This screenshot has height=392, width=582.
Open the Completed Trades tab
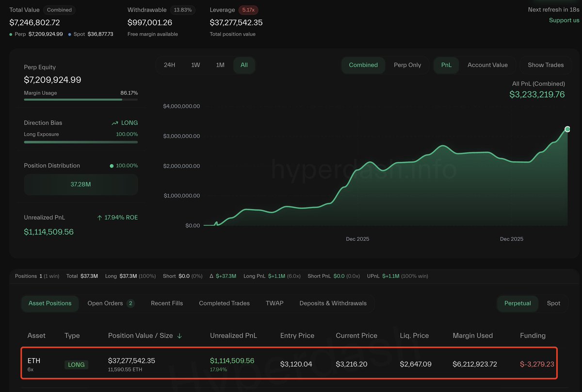point(224,303)
